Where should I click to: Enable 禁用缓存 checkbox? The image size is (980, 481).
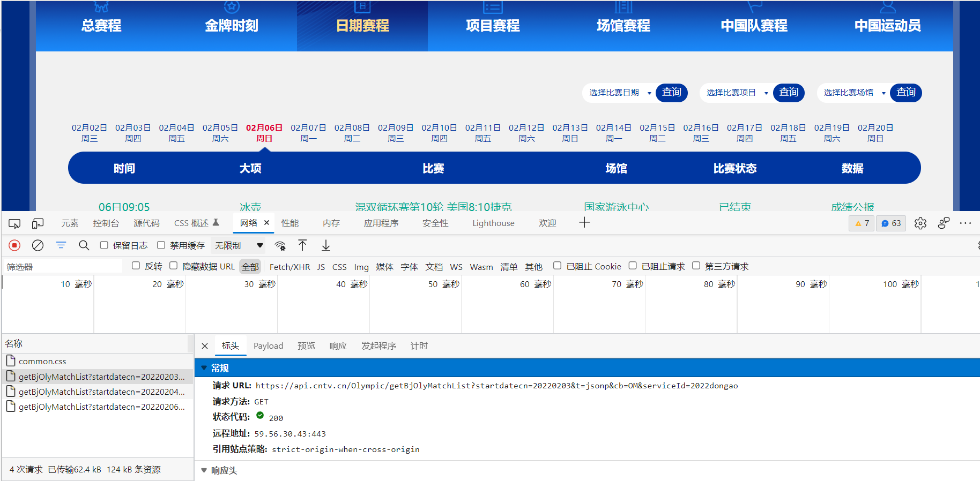[x=161, y=245]
